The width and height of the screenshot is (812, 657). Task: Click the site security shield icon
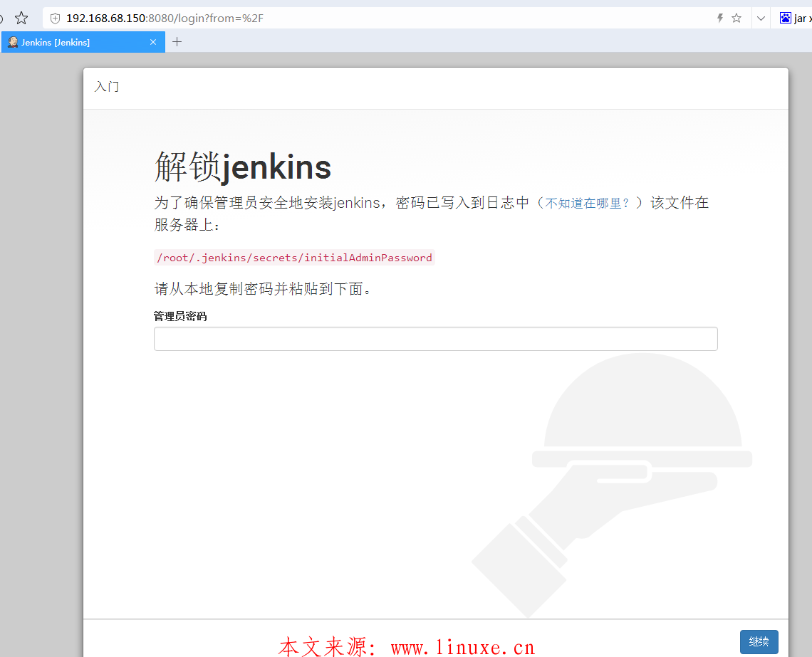click(55, 19)
